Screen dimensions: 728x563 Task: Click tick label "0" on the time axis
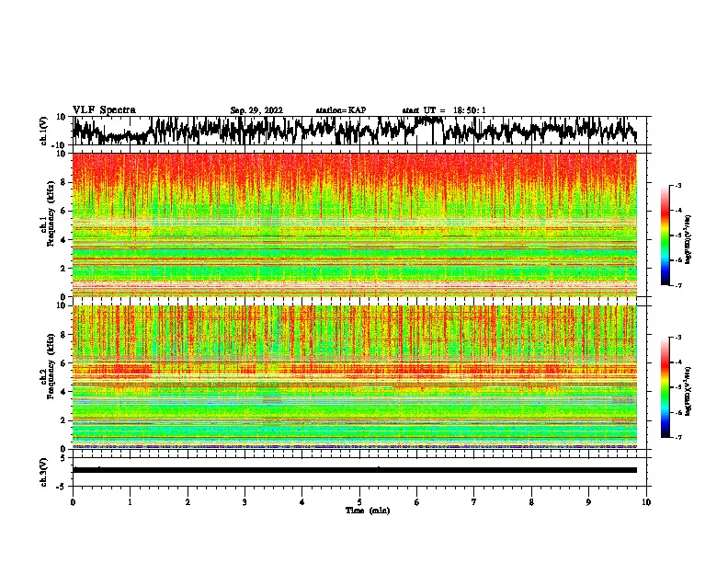73,502
